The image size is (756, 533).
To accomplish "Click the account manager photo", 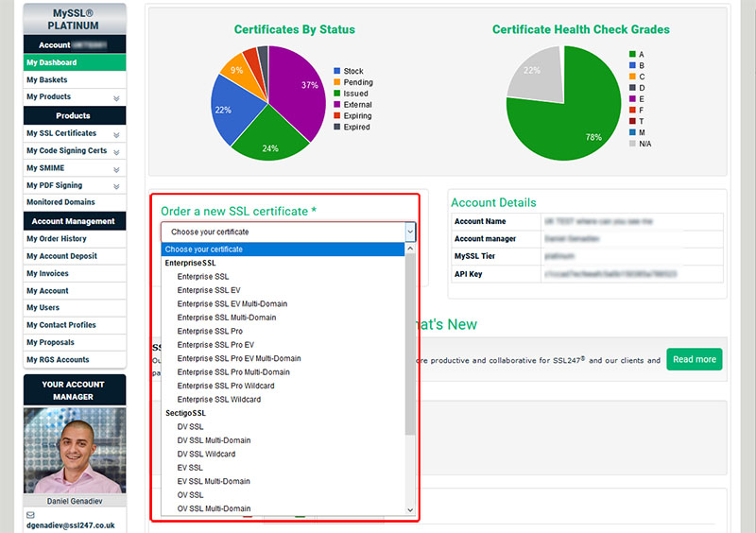I will pos(75,451).
